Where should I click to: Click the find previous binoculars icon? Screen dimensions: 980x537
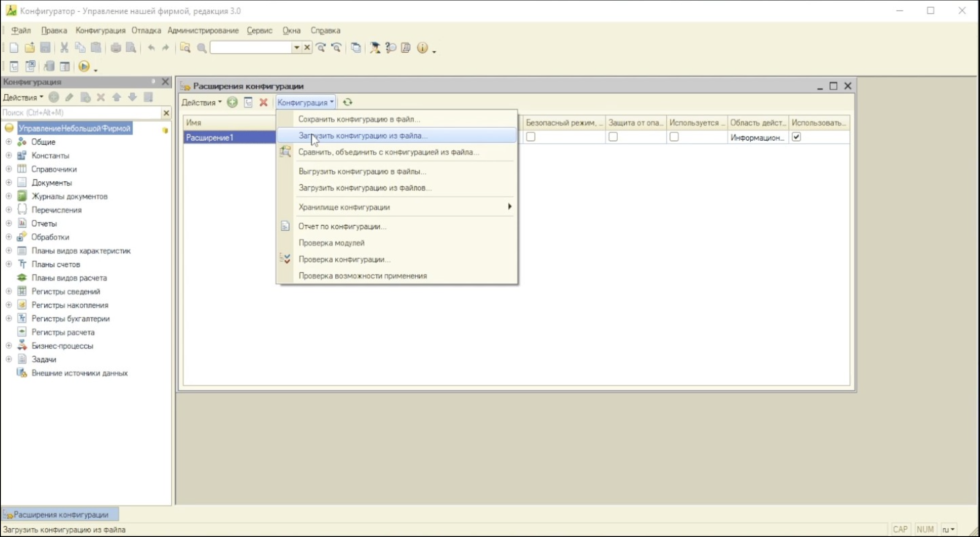pyautogui.click(x=336, y=48)
